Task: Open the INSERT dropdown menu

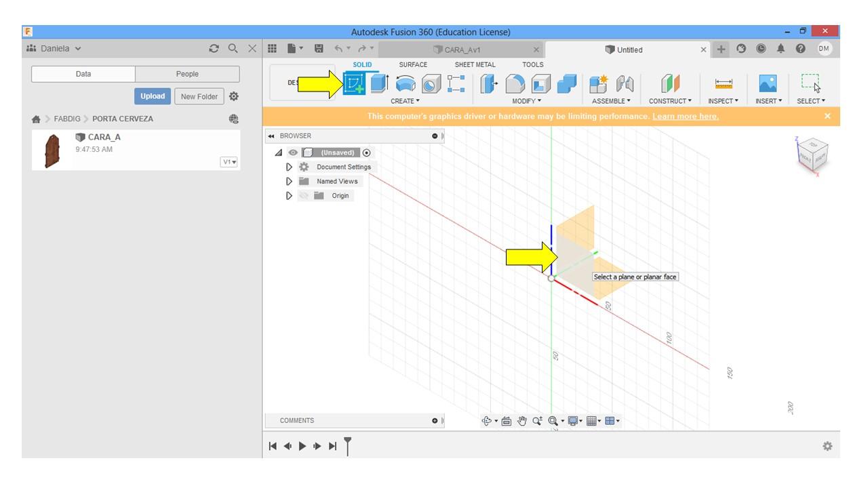Action: point(768,101)
